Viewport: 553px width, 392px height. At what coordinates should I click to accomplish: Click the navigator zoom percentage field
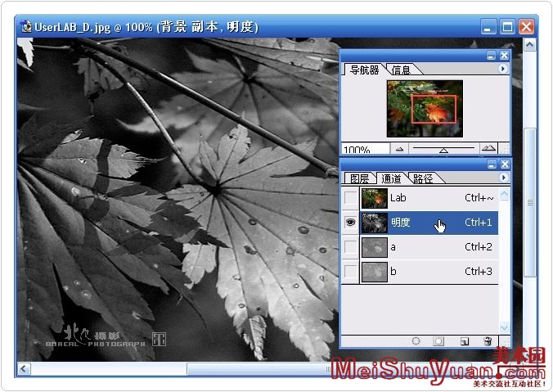[x=366, y=149]
